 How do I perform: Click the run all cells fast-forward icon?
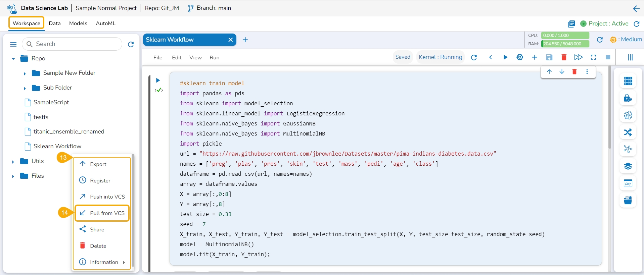pyautogui.click(x=578, y=57)
